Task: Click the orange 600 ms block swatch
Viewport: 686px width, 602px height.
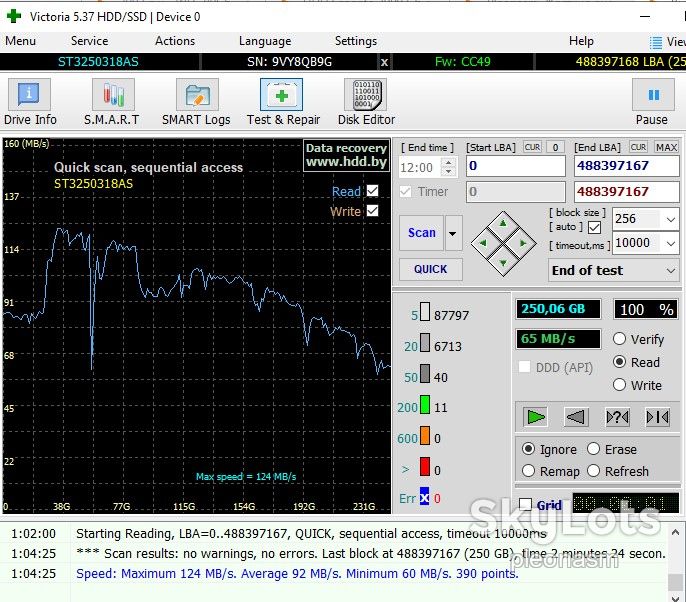Action: pyautogui.click(x=424, y=435)
